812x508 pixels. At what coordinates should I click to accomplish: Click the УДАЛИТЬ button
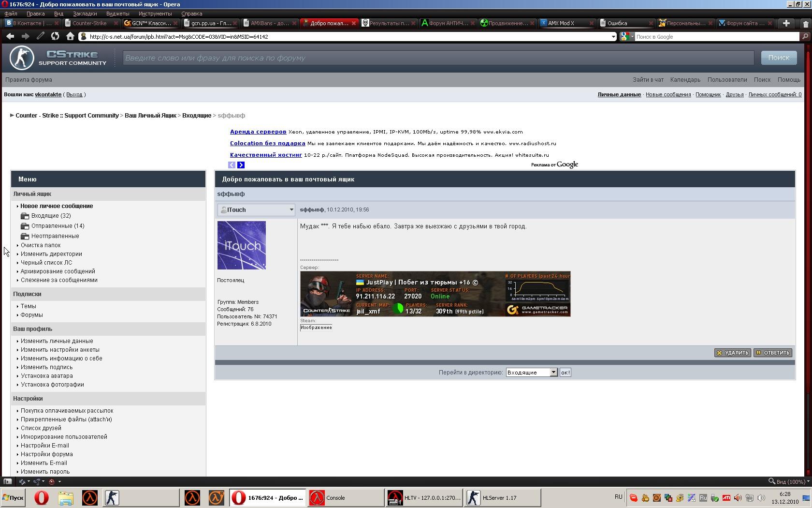[x=733, y=353]
